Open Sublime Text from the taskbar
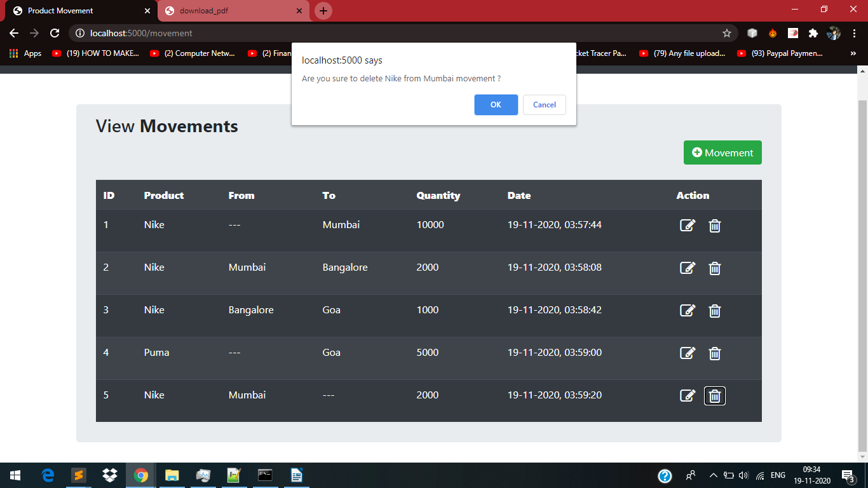 (79, 475)
